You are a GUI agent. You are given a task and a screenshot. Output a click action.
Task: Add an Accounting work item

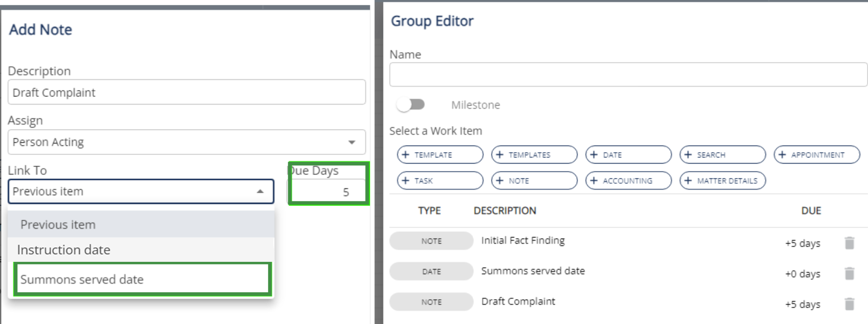[x=628, y=181]
